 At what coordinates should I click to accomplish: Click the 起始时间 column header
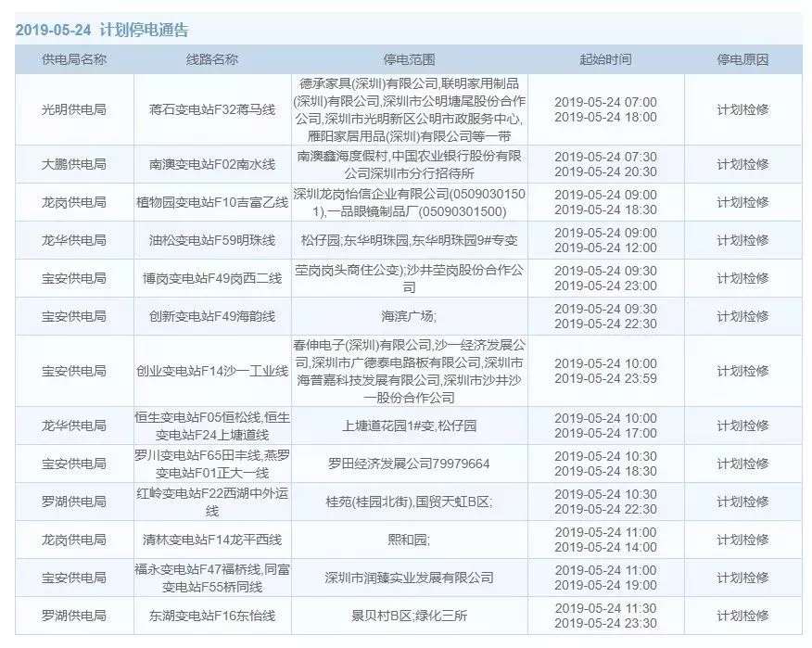[605, 59]
